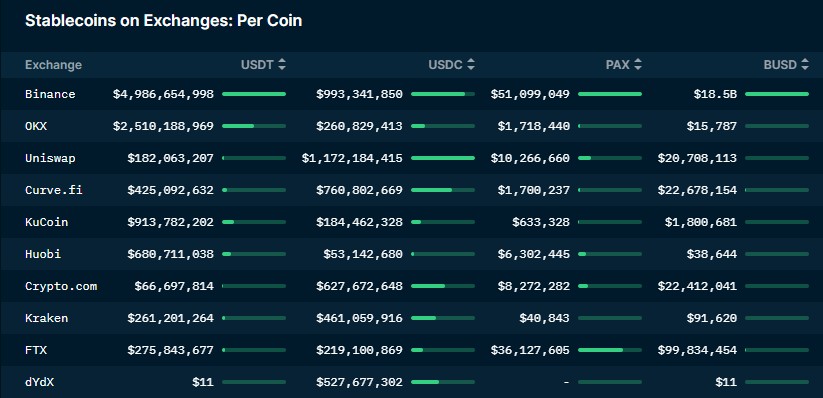Click FTX PAX progress bar
This screenshot has height=398, width=823.
610,350
